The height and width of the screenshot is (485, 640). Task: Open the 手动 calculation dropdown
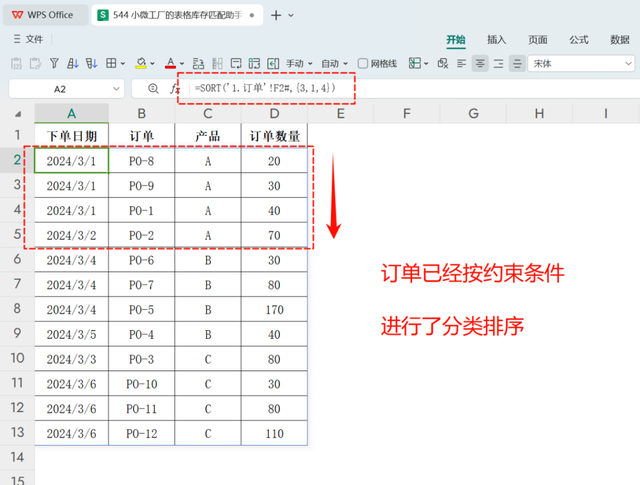299,64
